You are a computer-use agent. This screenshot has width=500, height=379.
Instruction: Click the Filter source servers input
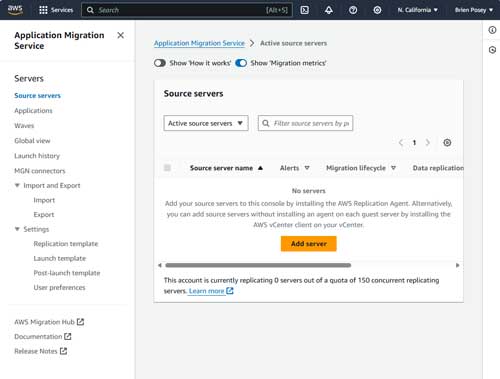305,123
